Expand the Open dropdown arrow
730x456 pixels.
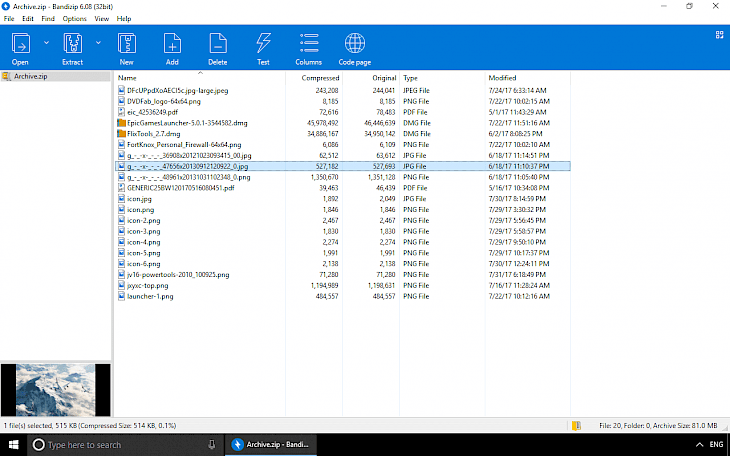tap(46, 43)
